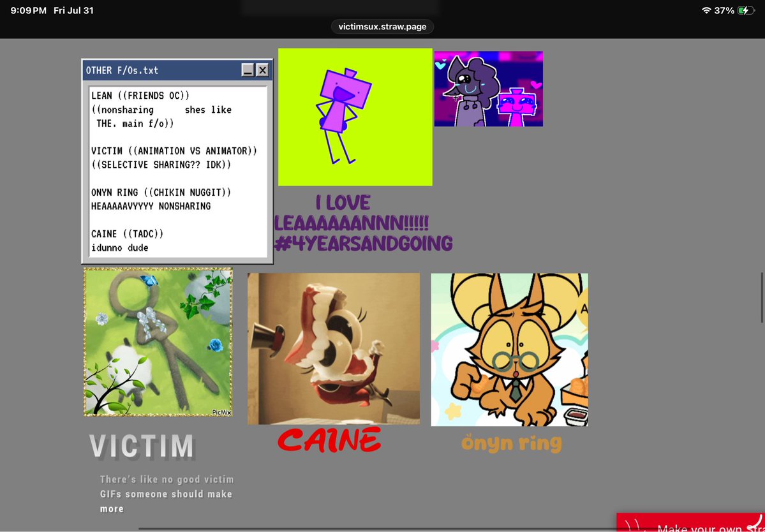Open the purple block character on lime image
The width and height of the screenshot is (765, 532).
(x=355, y=117)
